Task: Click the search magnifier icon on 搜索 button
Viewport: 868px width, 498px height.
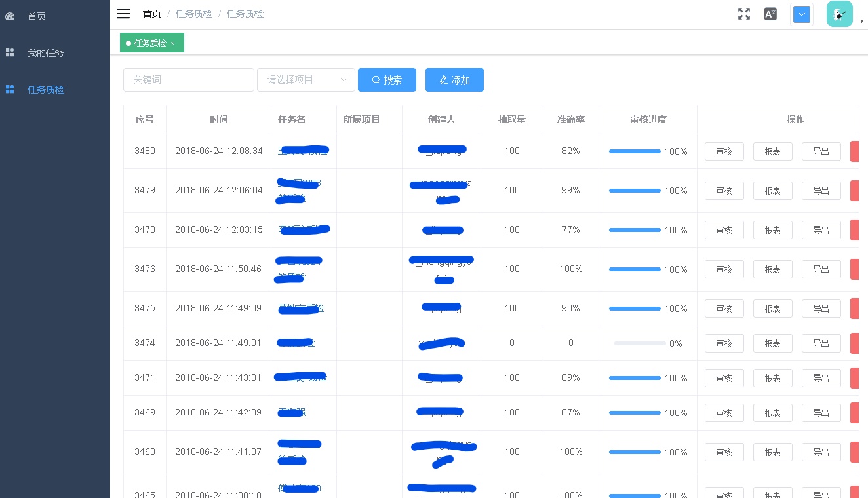Action: pos(376,80)
